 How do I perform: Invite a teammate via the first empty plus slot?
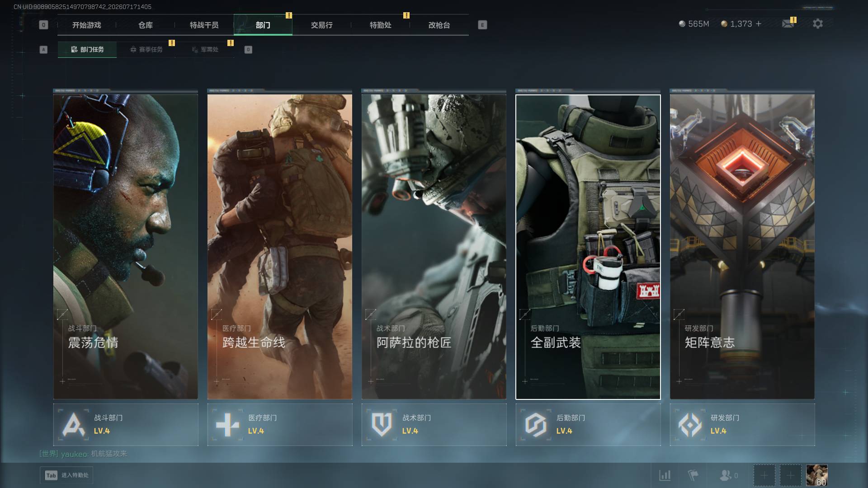point(764,475)
